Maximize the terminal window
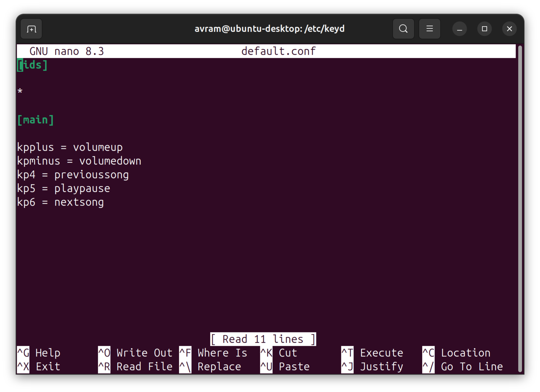The width and height of the screenshot is (540, 392). [x=484, y=29]
